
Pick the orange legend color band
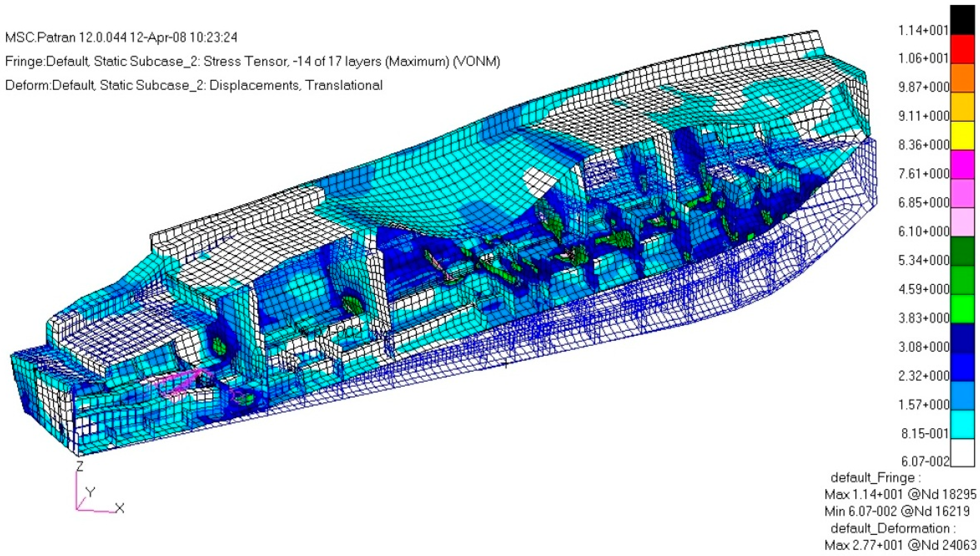click(962, 78)
